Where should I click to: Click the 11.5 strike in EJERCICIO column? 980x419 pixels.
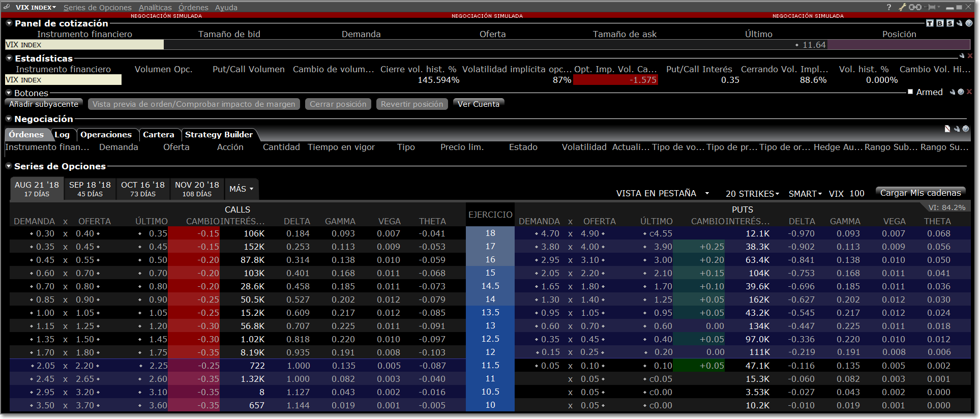[490, 366]
